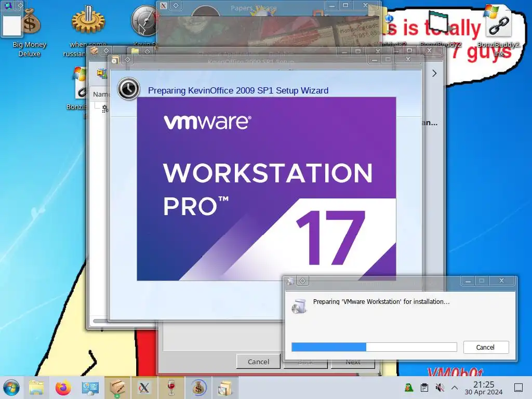Show hidden tray icons arrow
Image resolution: width=532 pixels, height=399 pixels.
454,388
